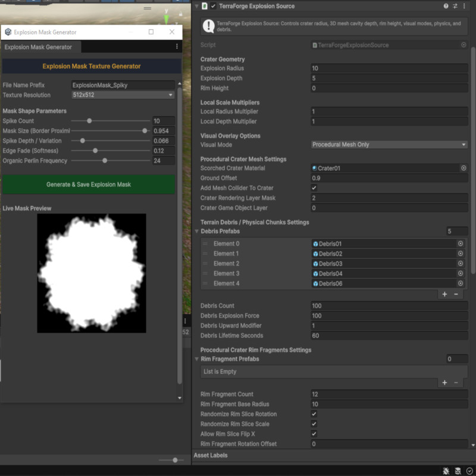Click the Debris Lifetime Seconds value field
The width and height of the screenshot is (476, 476).
(389, 336)
